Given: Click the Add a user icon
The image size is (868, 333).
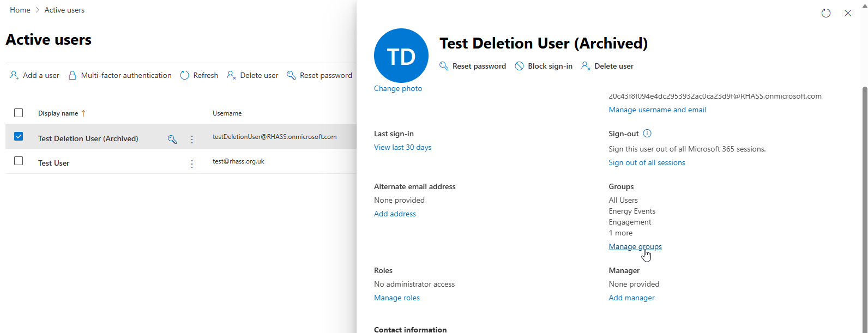Looking at the screenshot, I should pyautogui.click(x=14, y=75).
